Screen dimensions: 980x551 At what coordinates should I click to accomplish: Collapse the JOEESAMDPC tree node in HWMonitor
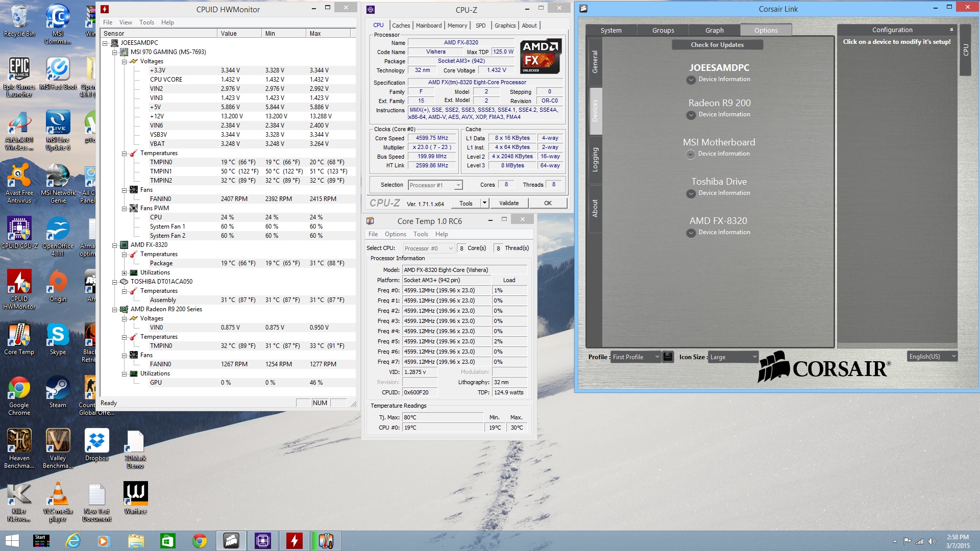[x=105, y=43]
